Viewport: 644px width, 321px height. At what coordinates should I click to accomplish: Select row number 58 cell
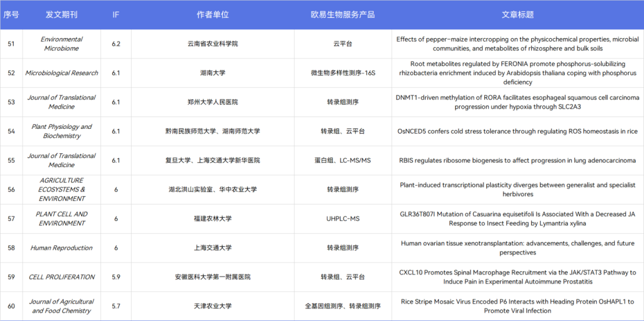11,248
